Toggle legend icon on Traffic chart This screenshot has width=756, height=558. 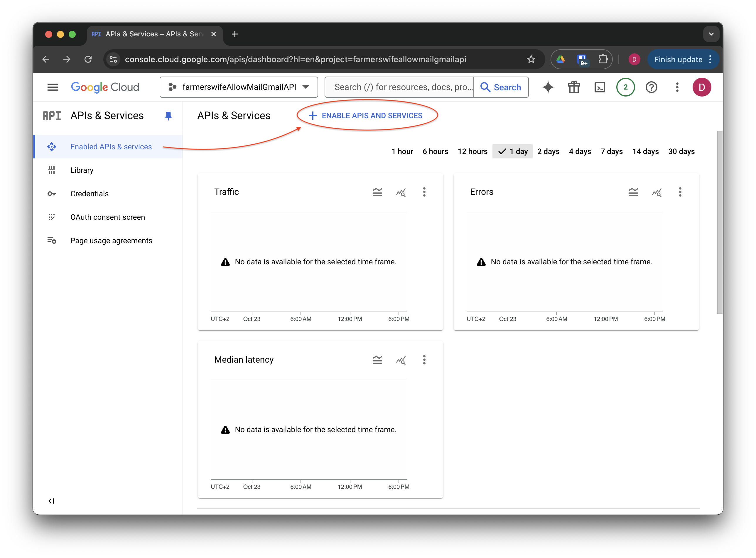[377, 192]
